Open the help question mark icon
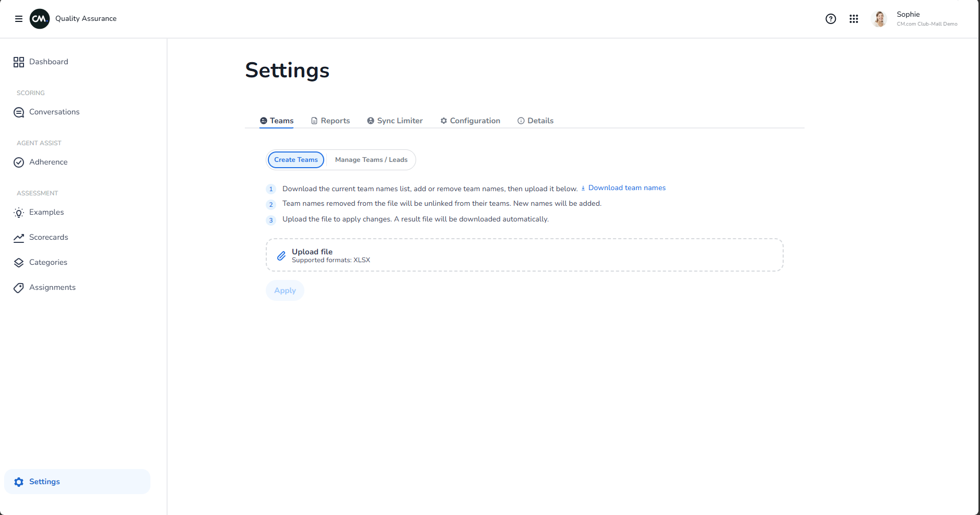This screenshot has height=515, width=980. pos(831,19)
